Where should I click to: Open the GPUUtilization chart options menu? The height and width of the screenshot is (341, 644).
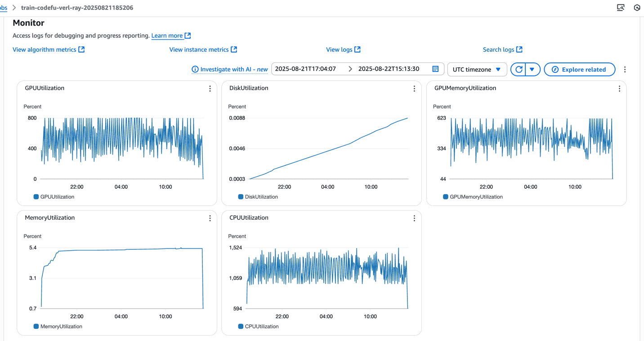pos(210,89)
